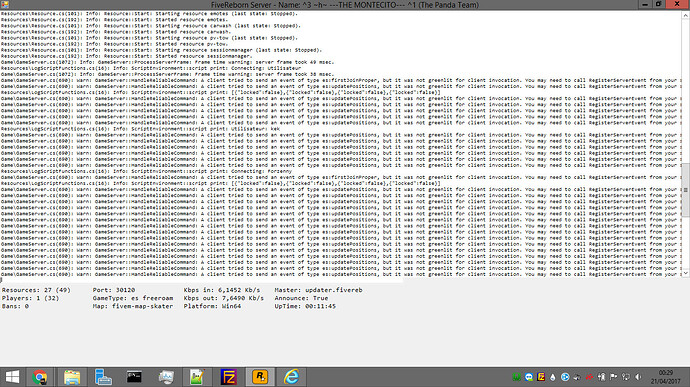
Task: Click the 'Map: fivem-map-skater' status text
Action: pyautogui.click(x=133, y=306)
